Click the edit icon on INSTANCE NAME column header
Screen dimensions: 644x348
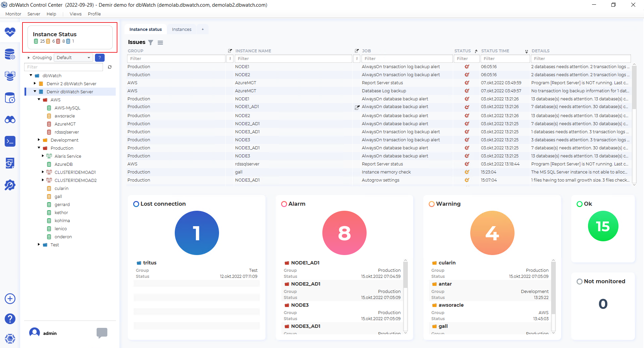click(357, 51)
